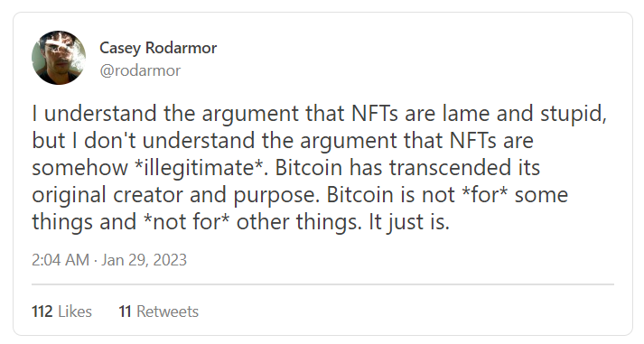This screenshot has height=344, width=644.
Task: Click the number 112 beside Likes
Action: point(42,311)
